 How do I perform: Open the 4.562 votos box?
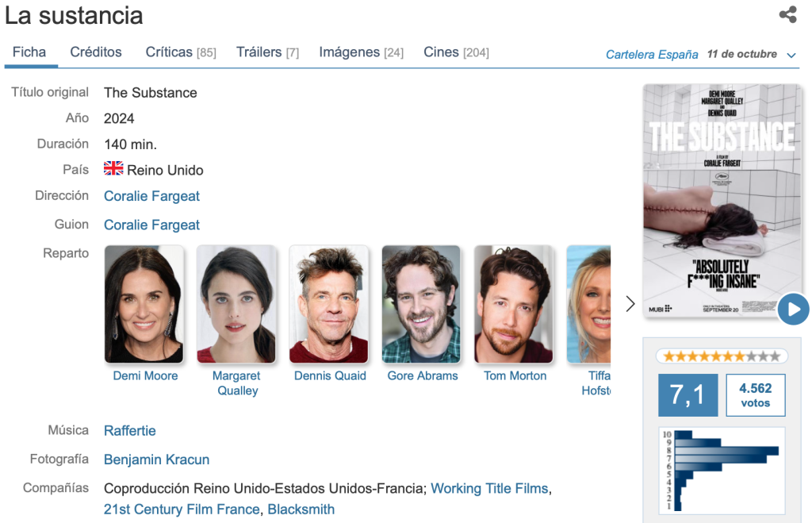(756, 395)
